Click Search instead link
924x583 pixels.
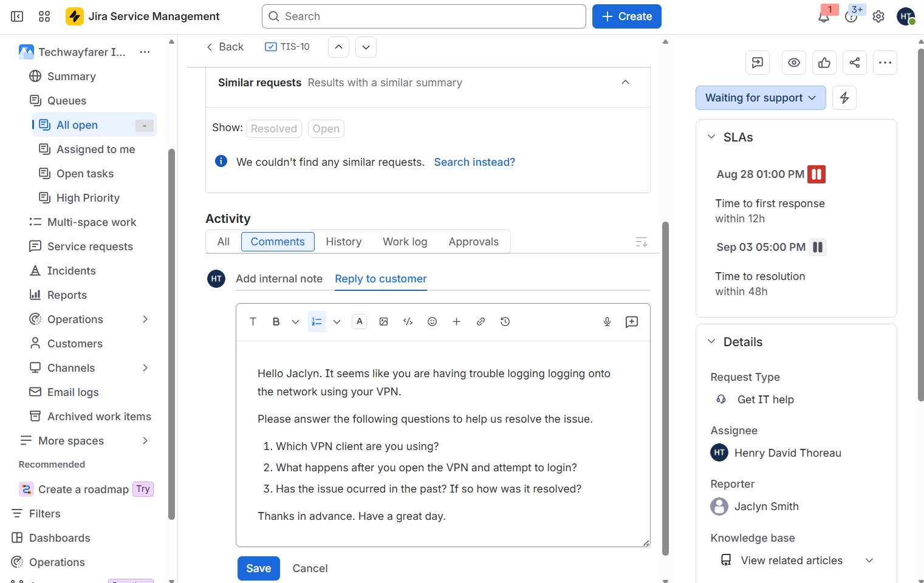[x=474, y=162]
